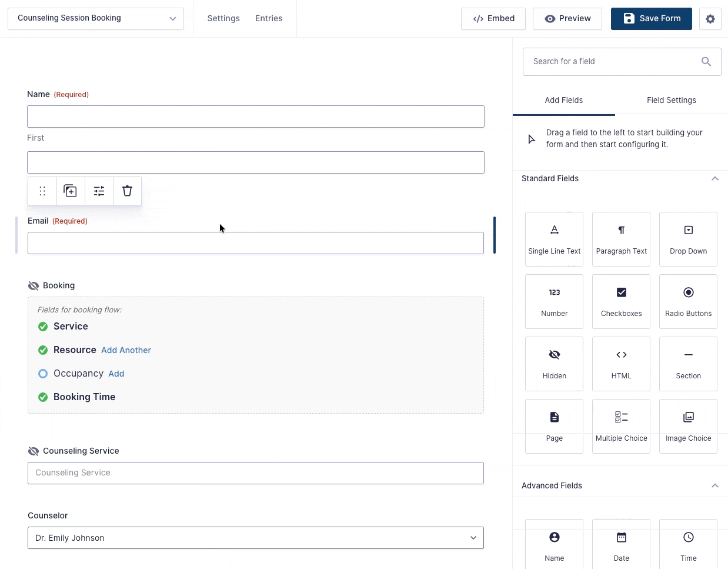Click the Add Another link beside Resource
728x569 pixels.
pyautogui.click(x=126, y=350)
